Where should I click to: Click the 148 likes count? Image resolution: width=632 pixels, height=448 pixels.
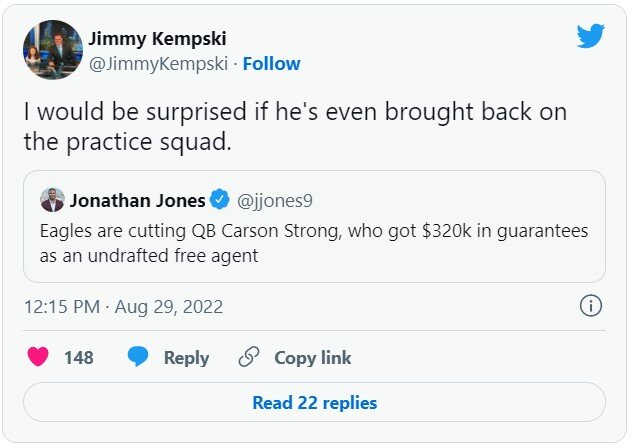tap(78, 357)
